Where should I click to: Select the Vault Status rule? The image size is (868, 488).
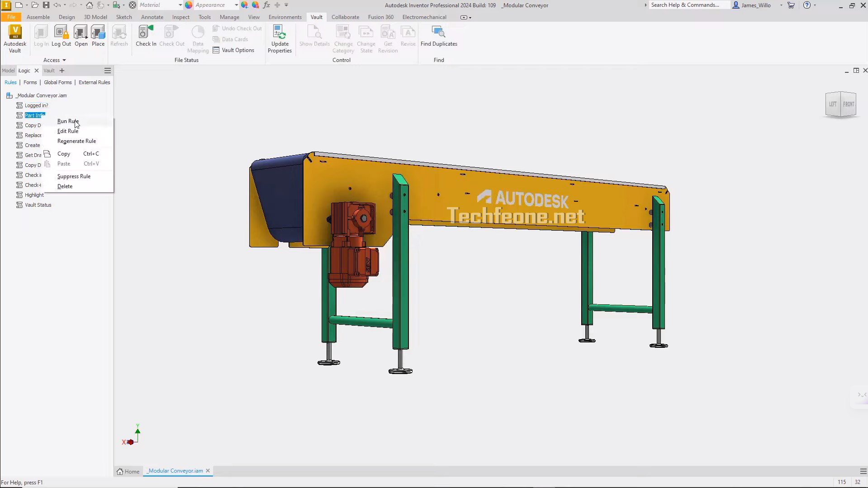(38, 205)
